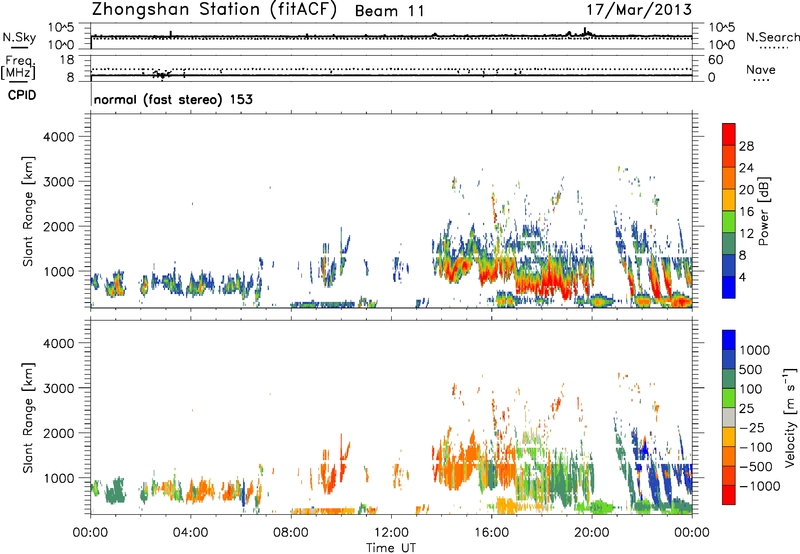Select the 'CPID' label
Screen dimensions: 800x554
click(22, 95)
